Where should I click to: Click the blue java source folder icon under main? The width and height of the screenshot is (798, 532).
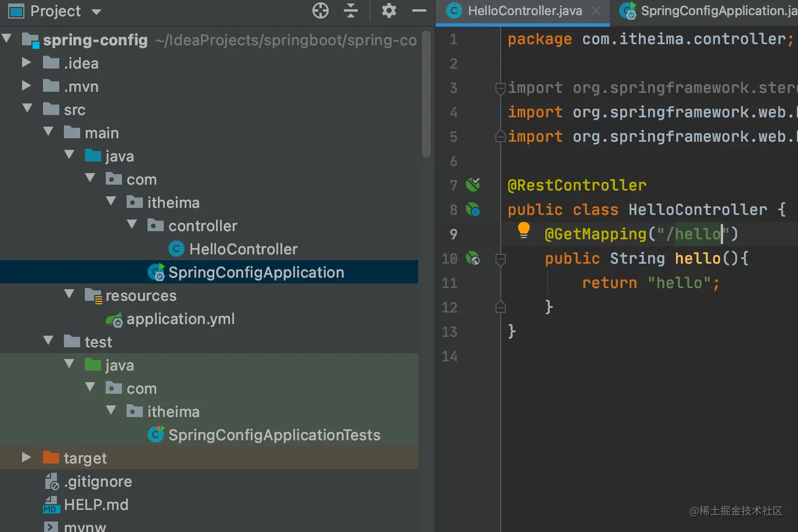pyautogui.click(x=93, y=156)
